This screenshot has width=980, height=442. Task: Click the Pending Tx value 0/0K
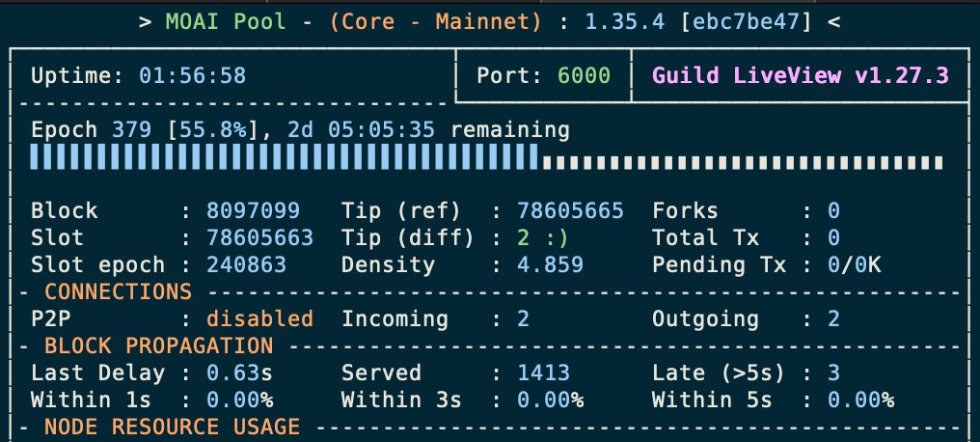point(854,264)
